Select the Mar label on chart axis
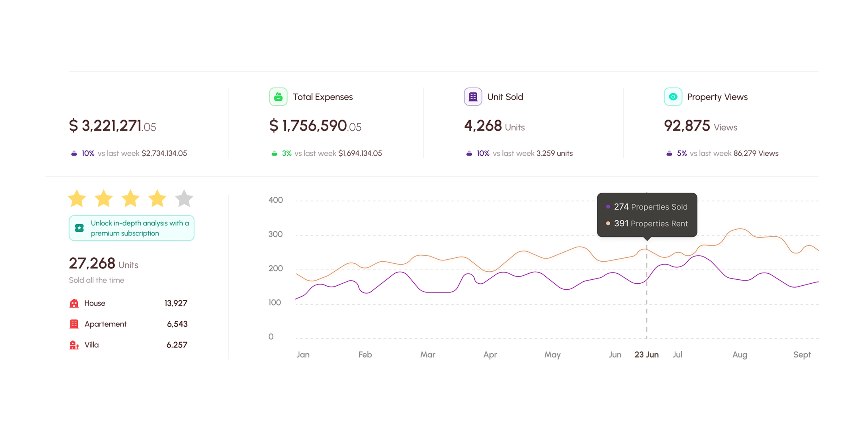This screenshot has height=433, width=868. 428,354
